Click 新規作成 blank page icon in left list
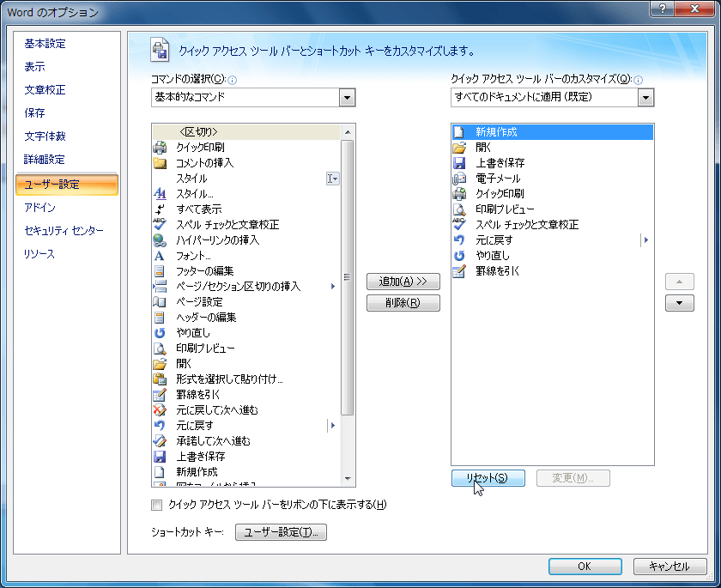 [160, 471]
